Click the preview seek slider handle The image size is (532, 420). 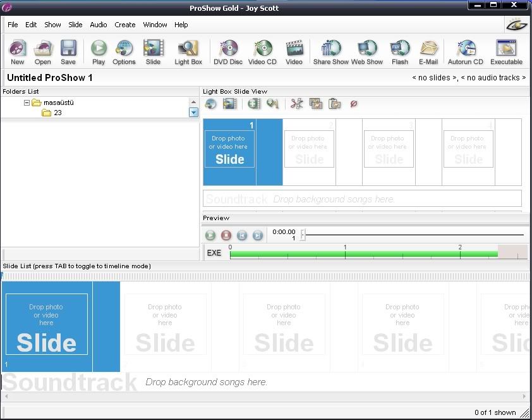point(303,235)
